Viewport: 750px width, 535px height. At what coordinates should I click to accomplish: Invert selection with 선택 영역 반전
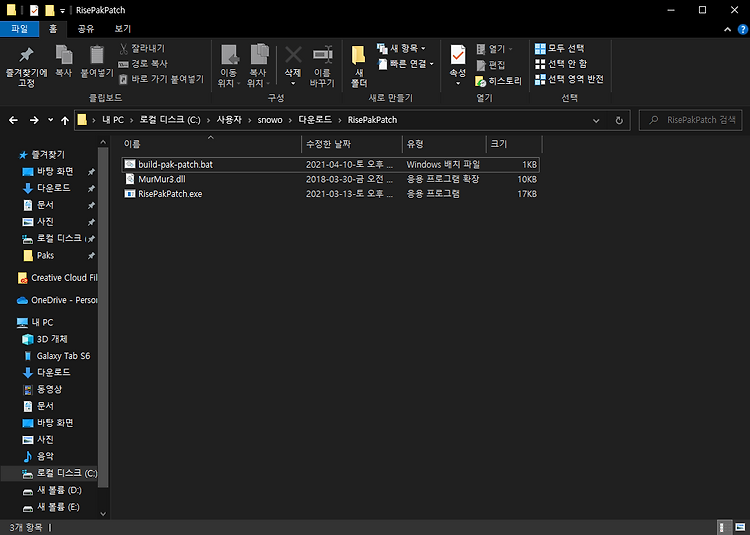[569, 79]
